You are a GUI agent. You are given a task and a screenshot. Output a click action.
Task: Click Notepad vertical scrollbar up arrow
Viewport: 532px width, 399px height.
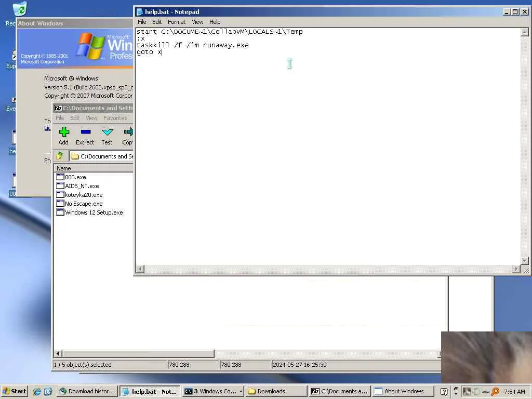point(525,32)
